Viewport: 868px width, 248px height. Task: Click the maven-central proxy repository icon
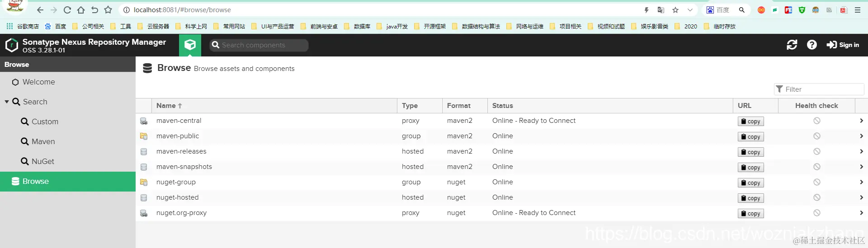coord(144,121)
